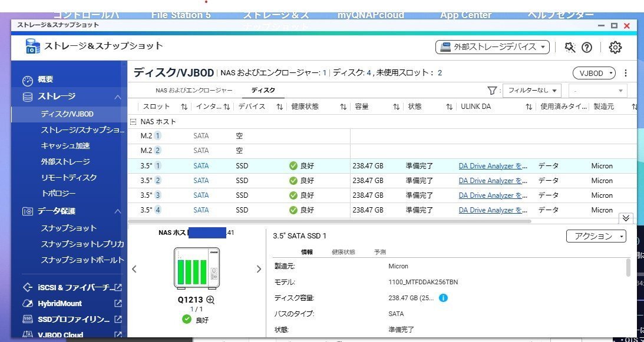Open the アクション dropdown menu
The height and width of the screenshot is (342, 644).
click(596, 236)
